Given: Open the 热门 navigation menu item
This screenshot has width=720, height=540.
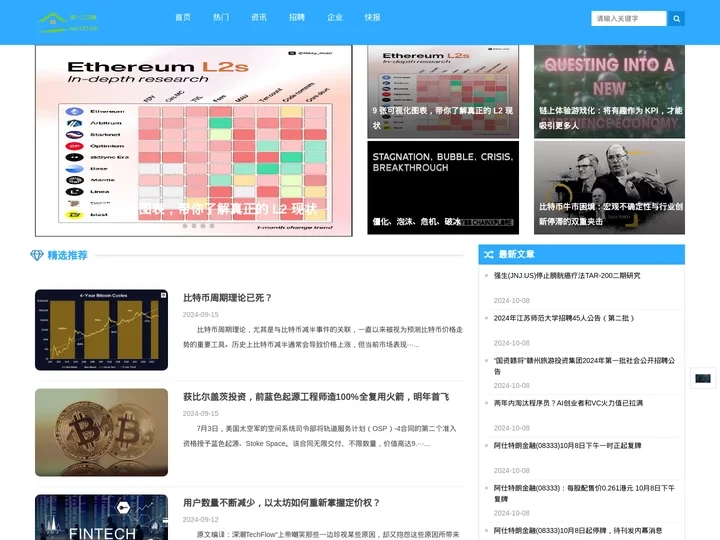Looking at the screenshot, I should [x=221, y=17].
